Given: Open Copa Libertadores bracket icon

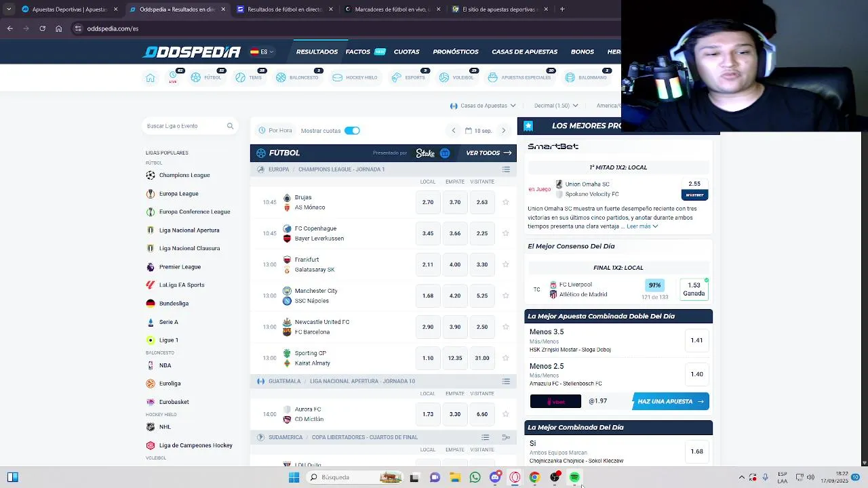Looking at the screenshot, I should [506, 438].
